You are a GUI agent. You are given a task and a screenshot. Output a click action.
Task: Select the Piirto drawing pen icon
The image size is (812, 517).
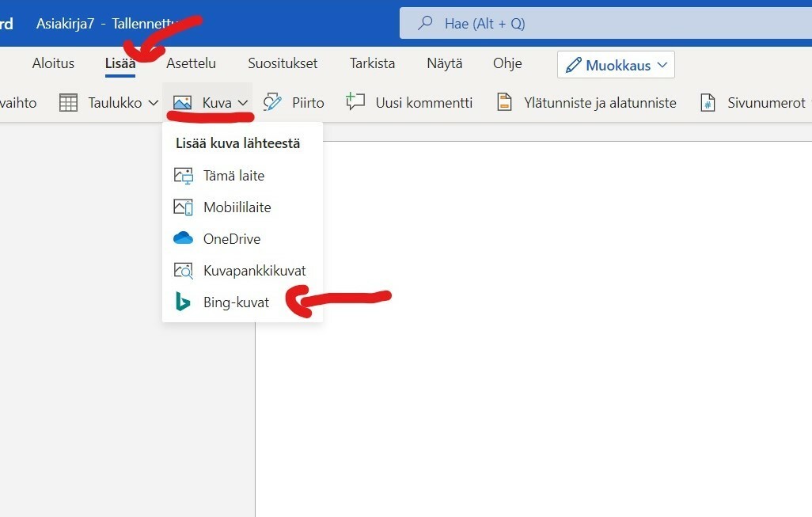[272, 103]
